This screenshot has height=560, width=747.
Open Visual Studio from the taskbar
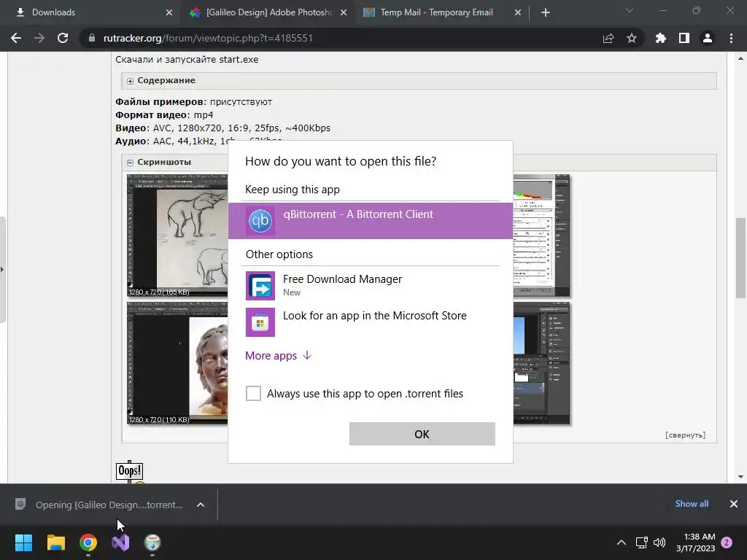pos(120,542)
